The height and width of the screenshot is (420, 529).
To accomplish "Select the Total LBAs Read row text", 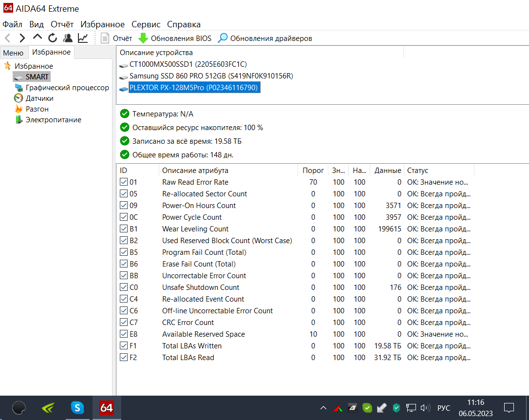I will tap(188, 358).
